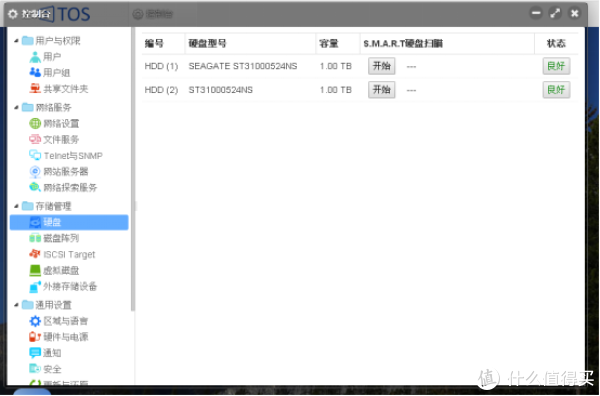
Task: Open the 用户组 user group icon
Action: [35, 72]
